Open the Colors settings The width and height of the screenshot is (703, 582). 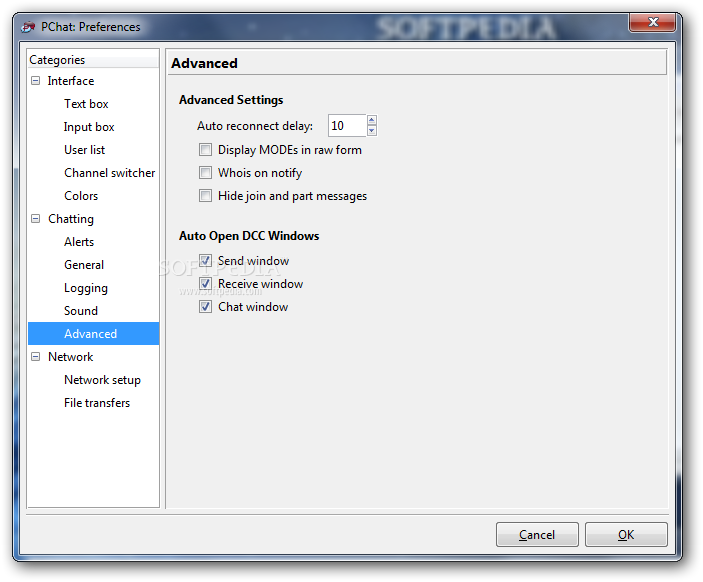81,196
